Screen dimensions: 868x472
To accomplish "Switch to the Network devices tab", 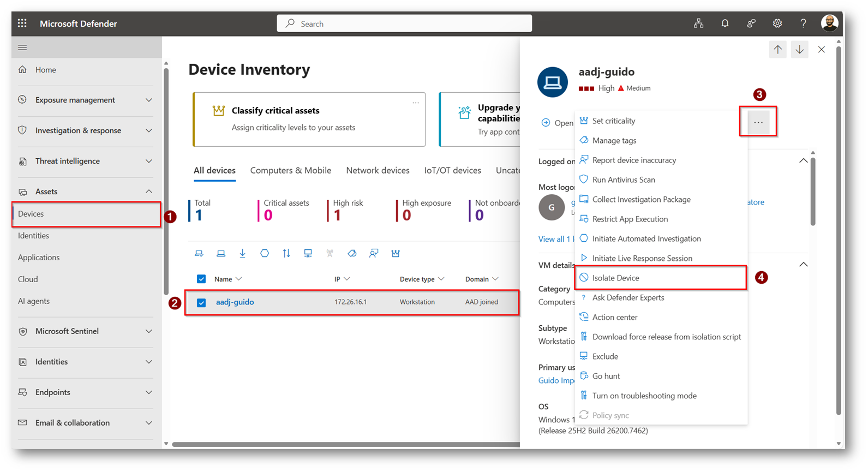I will click(378, 170).
